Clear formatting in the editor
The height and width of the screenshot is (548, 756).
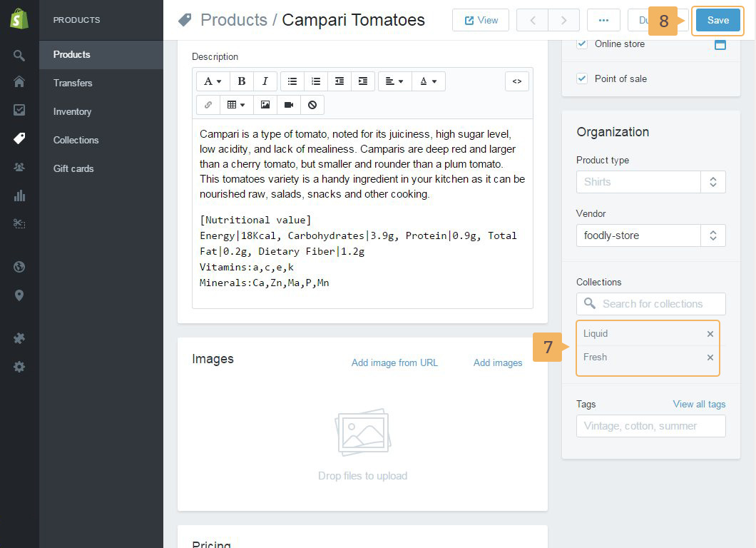312,105
